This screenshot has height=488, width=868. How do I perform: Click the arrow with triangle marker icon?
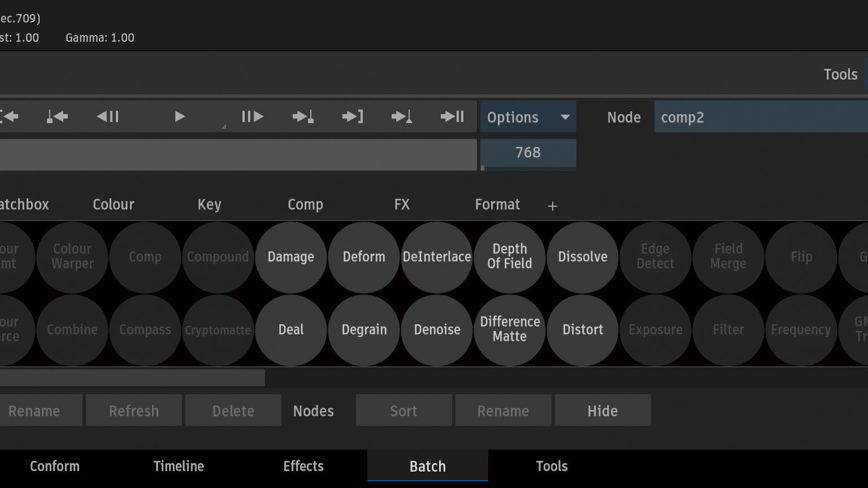(x=402, y=117)
